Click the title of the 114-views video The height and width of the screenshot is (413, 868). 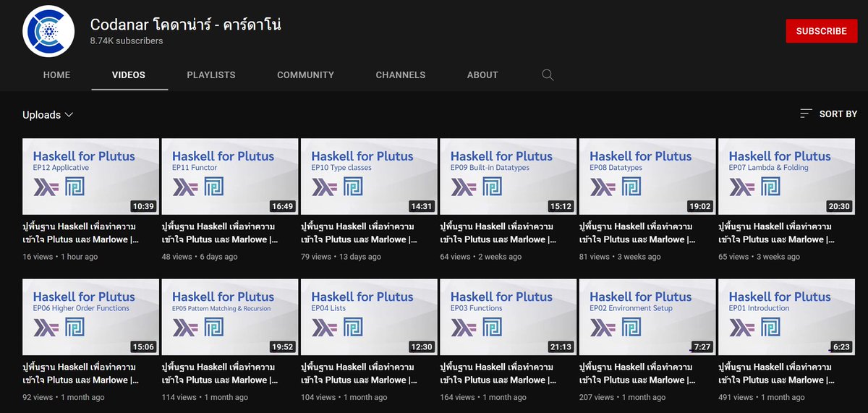pyautogui.click(x=218, y=373)
